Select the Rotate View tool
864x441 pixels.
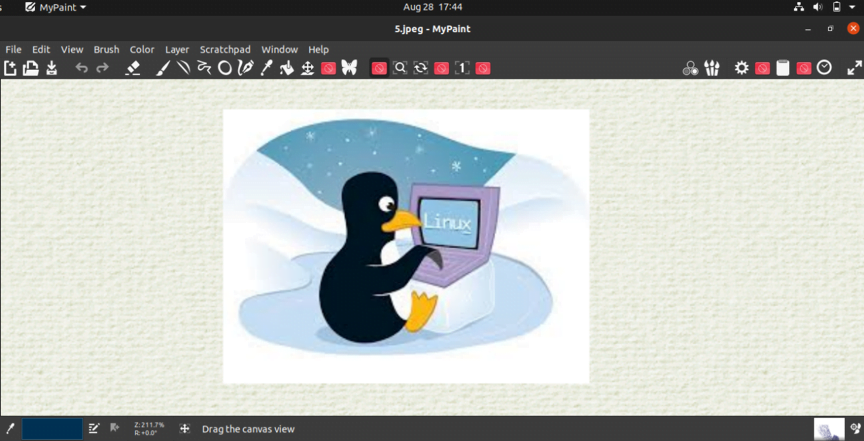[x=421, y=68]
